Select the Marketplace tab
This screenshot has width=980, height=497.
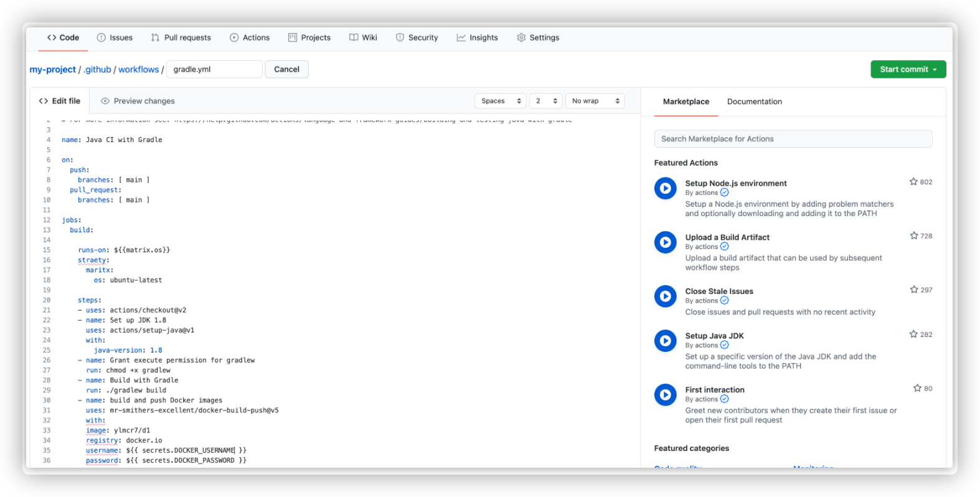pyautogui.click(x=686, y=102)
